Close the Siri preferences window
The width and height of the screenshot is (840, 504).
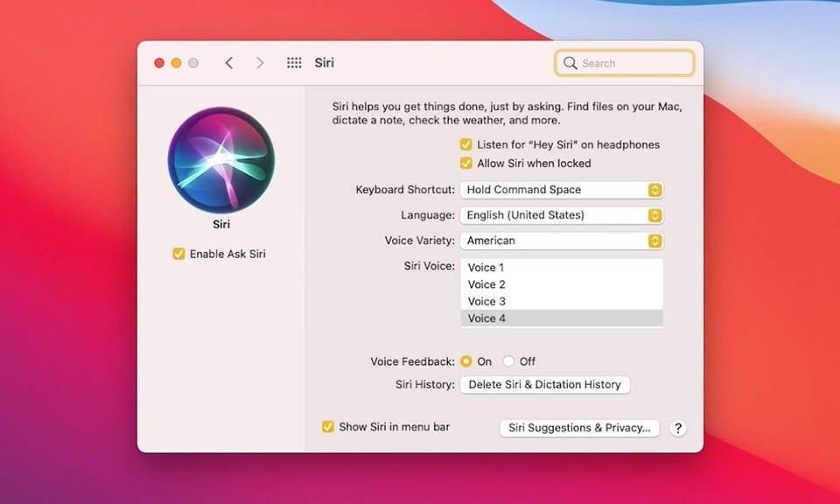[x=159, y=63]
